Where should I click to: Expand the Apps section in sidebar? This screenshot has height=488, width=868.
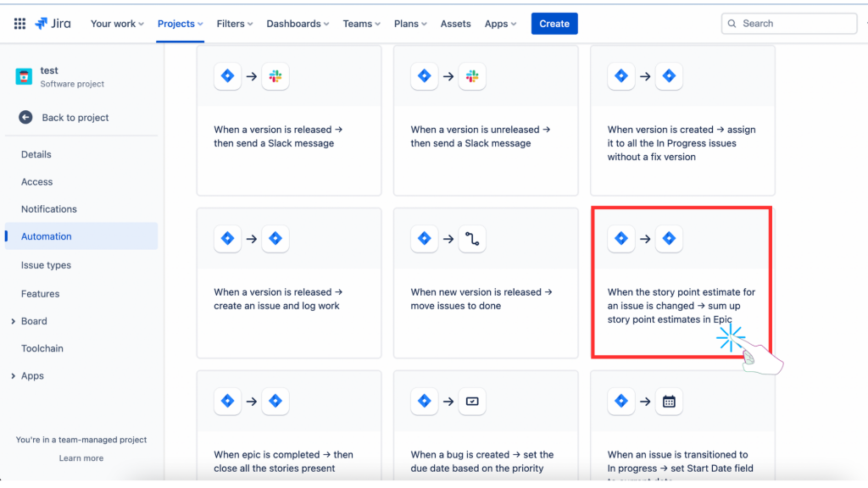14,375
